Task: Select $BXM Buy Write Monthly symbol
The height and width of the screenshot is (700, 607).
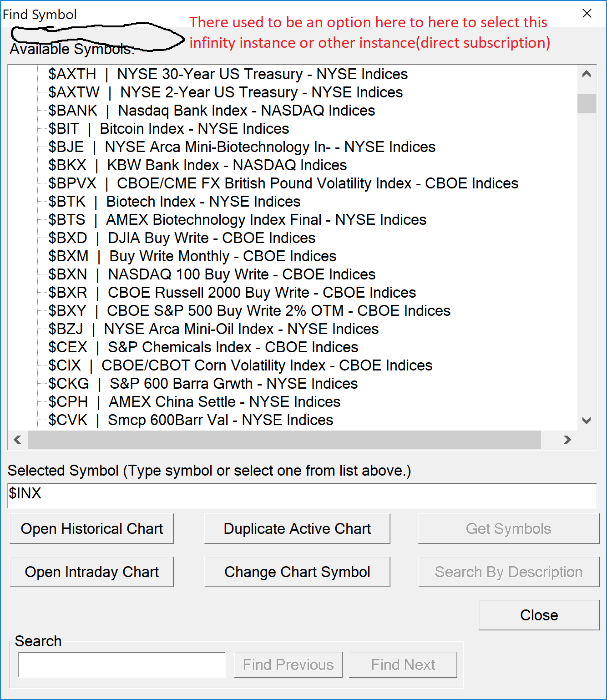Action: coord(192,256)
